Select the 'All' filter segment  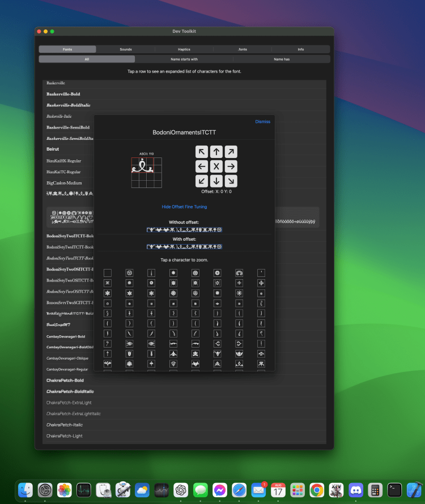coord(87,59)
